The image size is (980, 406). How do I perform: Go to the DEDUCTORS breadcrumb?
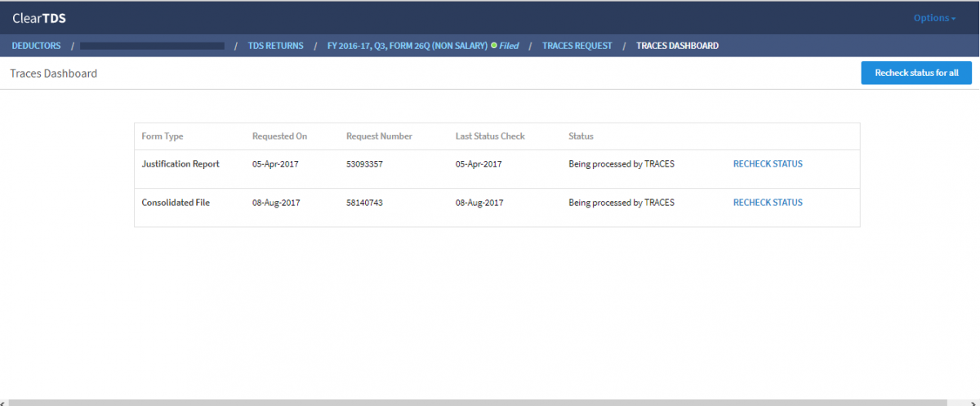click(36, 46)
